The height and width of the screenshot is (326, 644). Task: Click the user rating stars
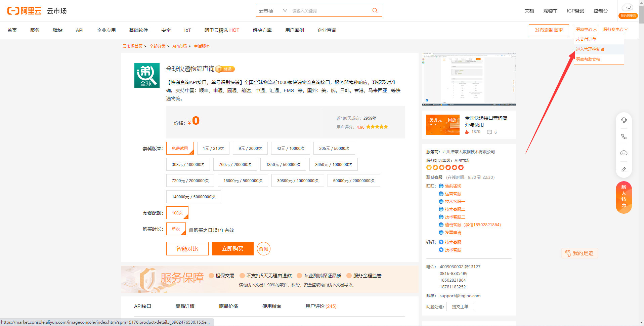(377, 127)
